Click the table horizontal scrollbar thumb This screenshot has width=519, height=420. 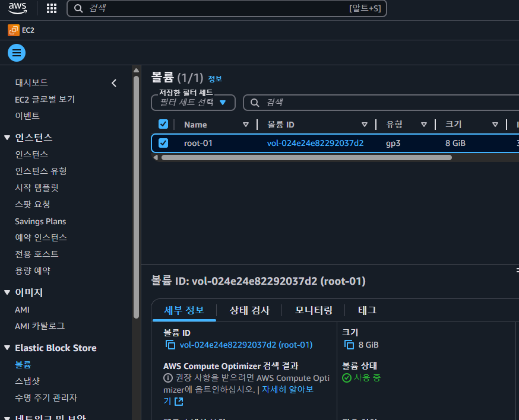[x=306, y=157]
